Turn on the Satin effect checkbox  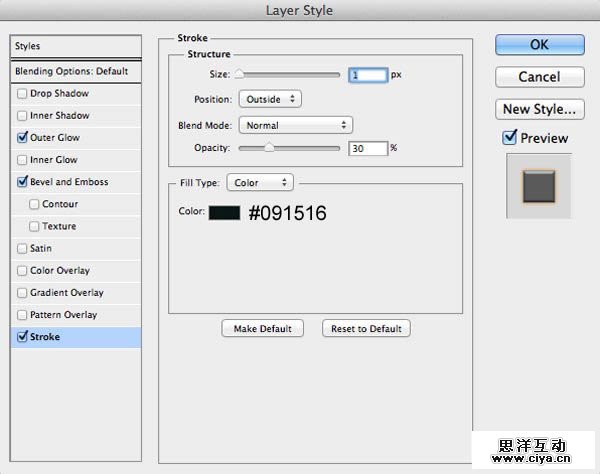click(23, 248)
